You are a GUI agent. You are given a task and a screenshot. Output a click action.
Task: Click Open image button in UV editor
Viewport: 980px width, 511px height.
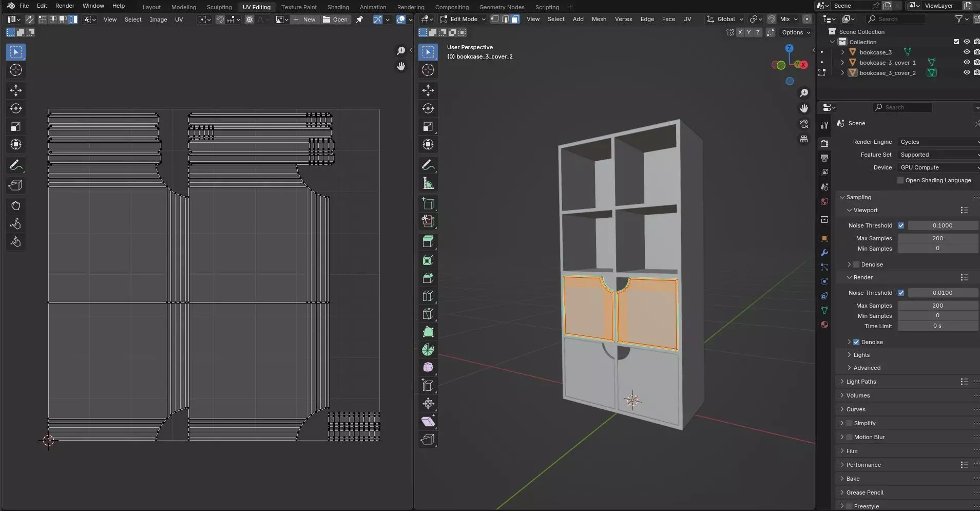pyautogui.click(x=335, y=20)
